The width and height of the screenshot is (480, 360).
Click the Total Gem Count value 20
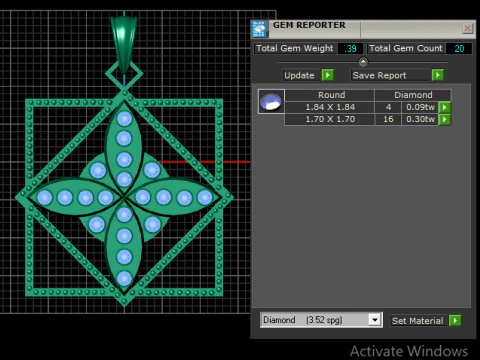(459, 49)
